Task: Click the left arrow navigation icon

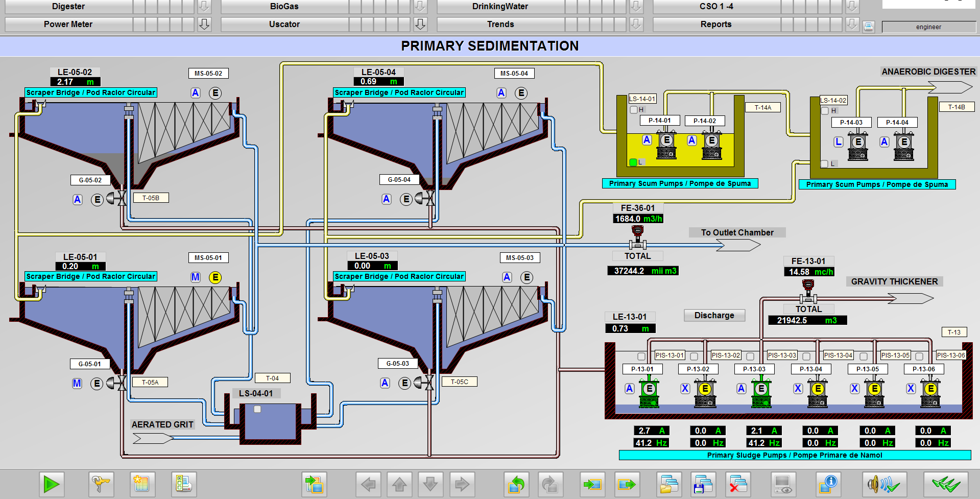Action: pos(368,484)
